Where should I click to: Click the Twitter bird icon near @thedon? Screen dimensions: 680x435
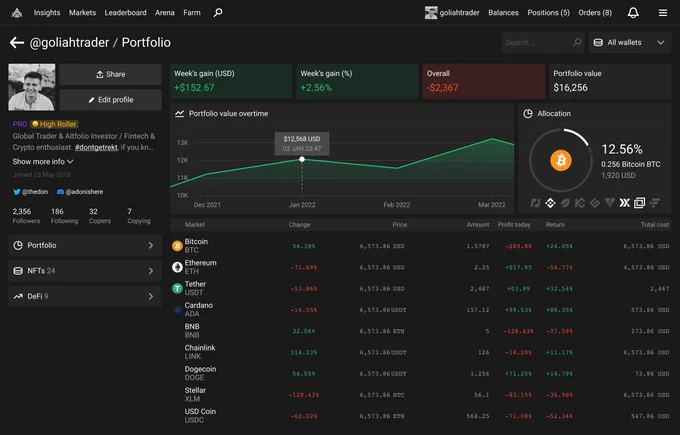(16, 192)
